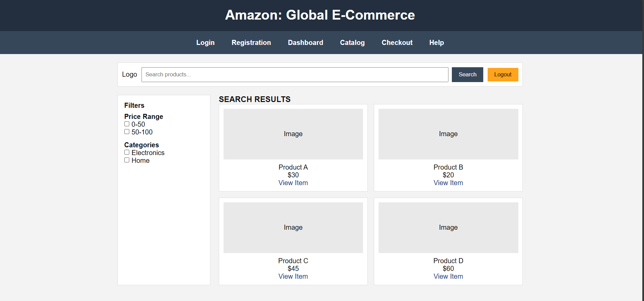Click the SEARCH RESULTS heading
The height and width of the screenshot is (301, 644).
255,99
